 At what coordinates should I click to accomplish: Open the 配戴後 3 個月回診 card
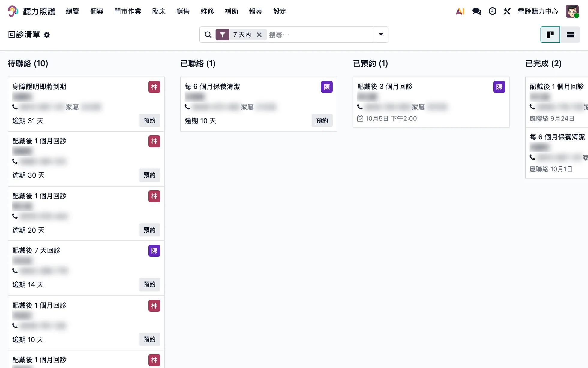click(431, 102)
